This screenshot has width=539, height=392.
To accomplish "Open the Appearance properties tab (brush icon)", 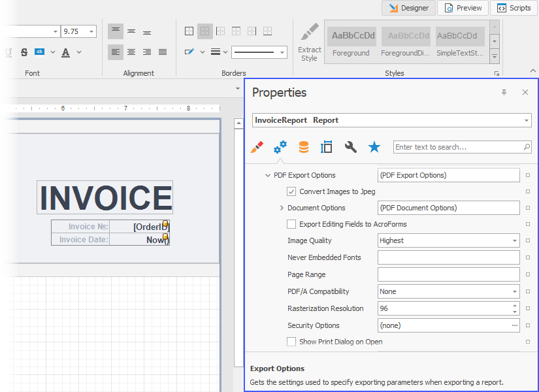I will tap(257, 147).
